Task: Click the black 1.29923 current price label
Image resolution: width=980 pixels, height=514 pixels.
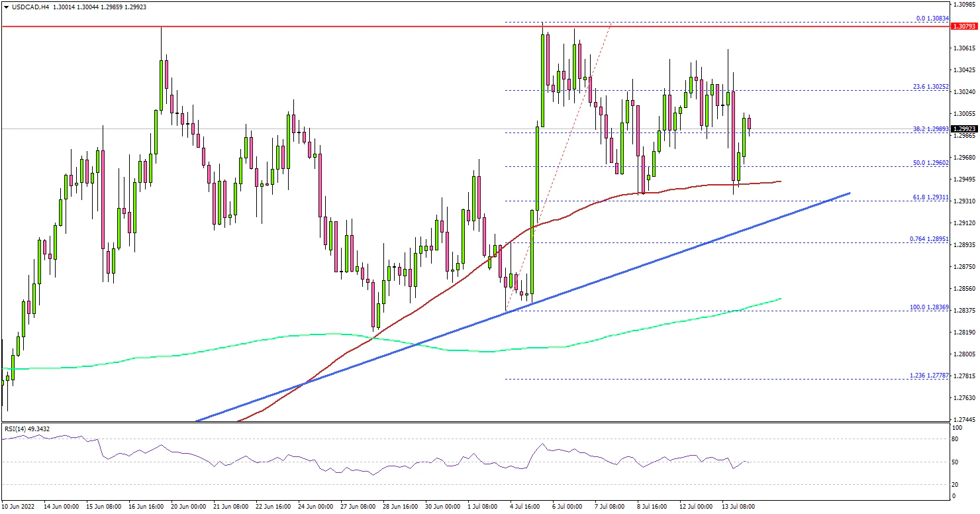Action: point(963,128)
